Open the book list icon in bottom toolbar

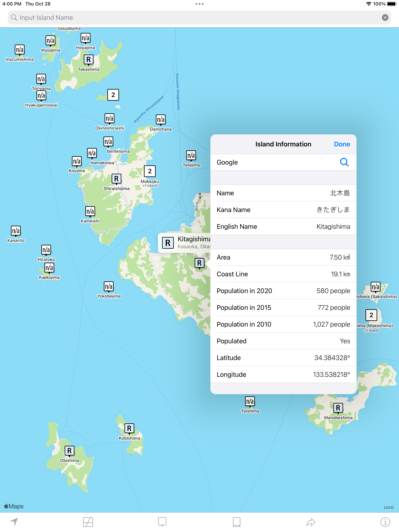(x=237, y=522)
